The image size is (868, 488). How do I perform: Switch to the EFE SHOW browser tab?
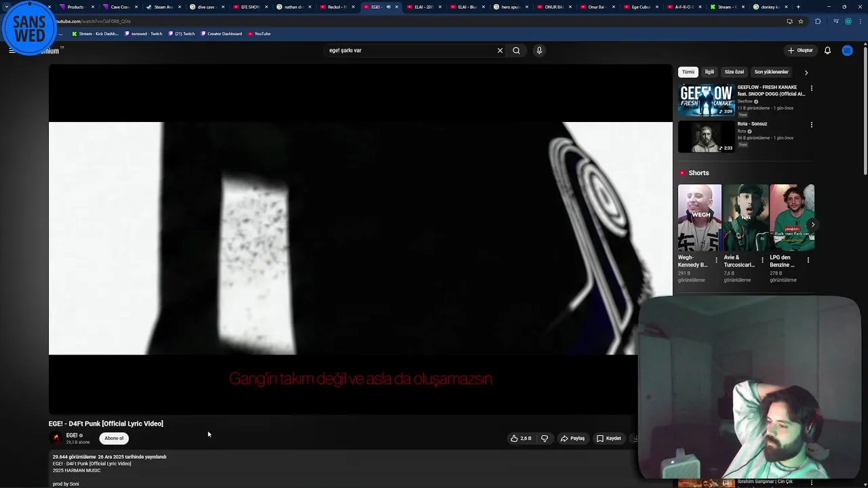click(246, 7)
